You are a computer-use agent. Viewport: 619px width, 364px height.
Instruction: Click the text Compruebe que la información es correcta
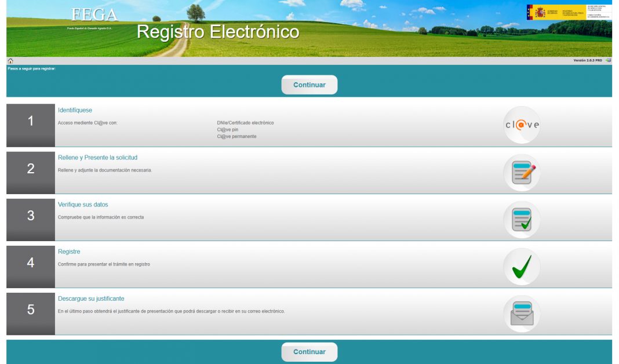coord(101,217)
